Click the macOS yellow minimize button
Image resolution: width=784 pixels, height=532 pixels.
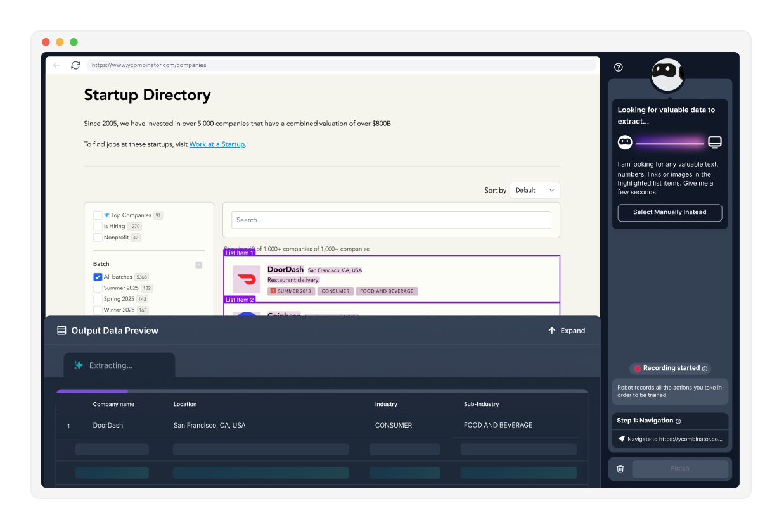pos(60,42)
